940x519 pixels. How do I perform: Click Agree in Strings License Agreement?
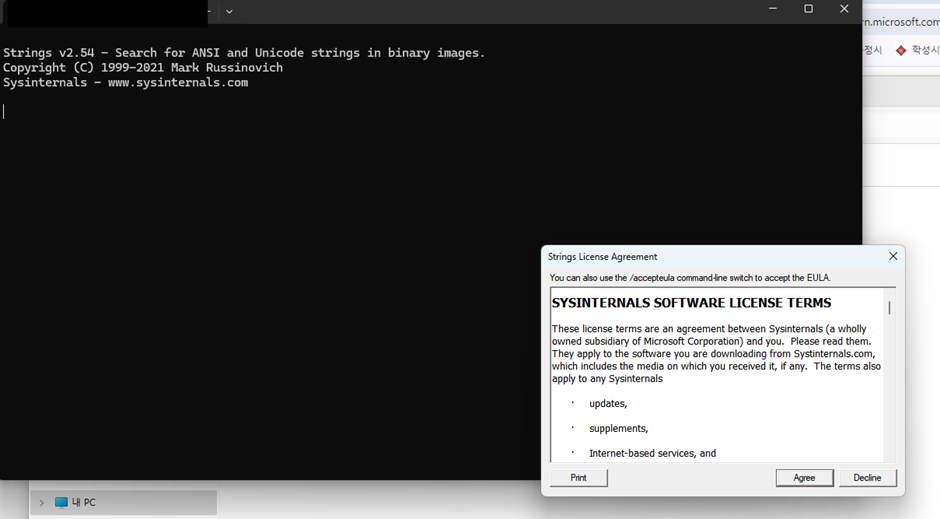coord(804,478)
